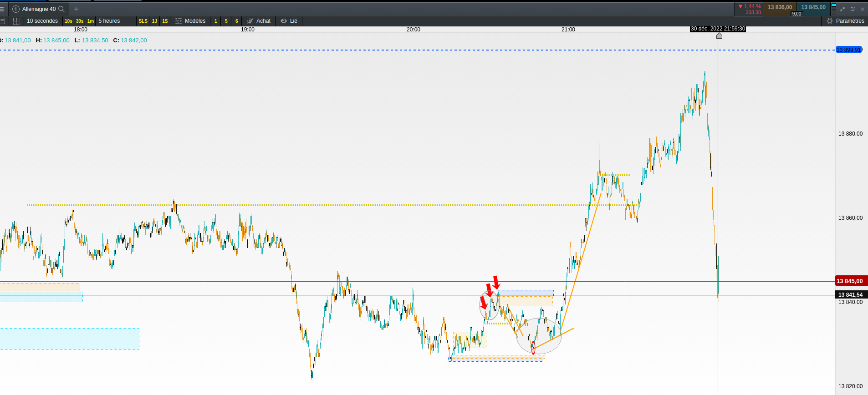Open the hamburger menu at top left
This screenshot has width=868, height=395.
[x=2, y=9]
